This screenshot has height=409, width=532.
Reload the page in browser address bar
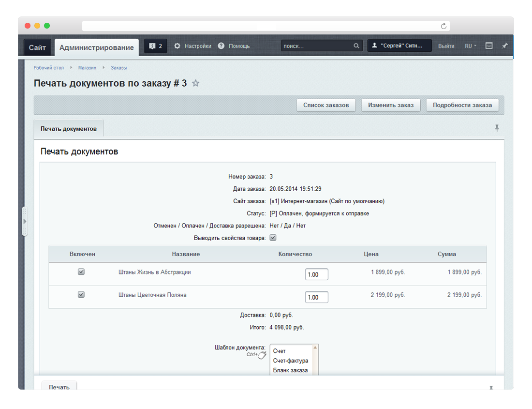[443, 26]
